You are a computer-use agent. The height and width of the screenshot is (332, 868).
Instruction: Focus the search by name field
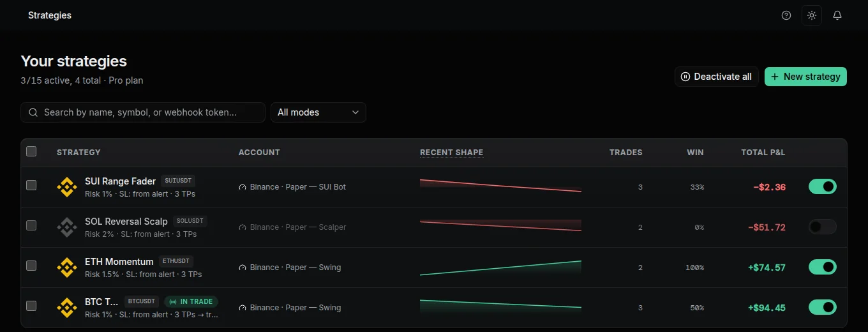(143, 112)
